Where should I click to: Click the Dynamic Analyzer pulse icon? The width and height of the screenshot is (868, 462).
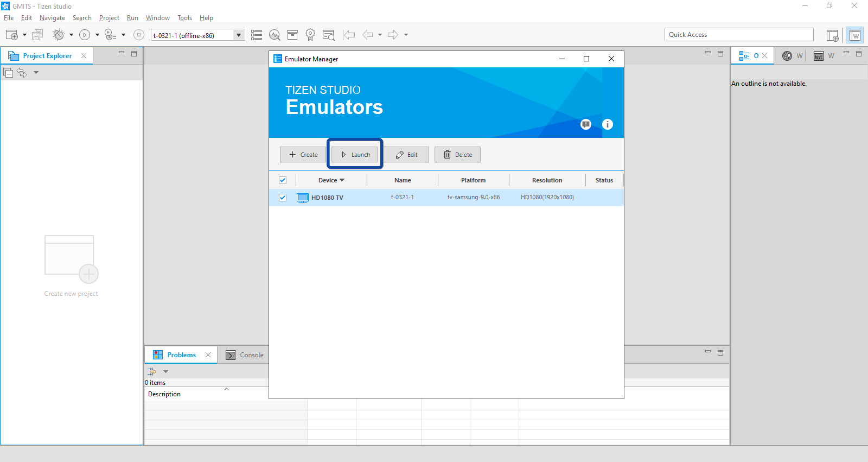coord(275,35)
